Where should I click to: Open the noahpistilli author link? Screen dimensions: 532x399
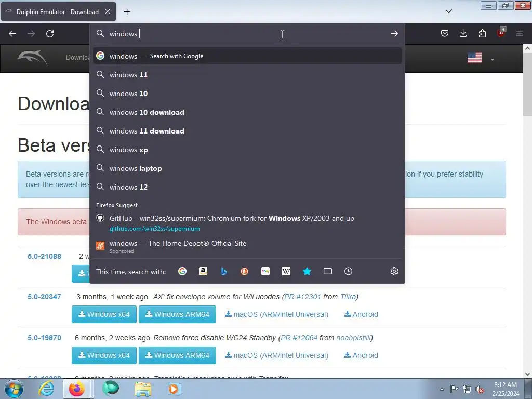(353, 338)
